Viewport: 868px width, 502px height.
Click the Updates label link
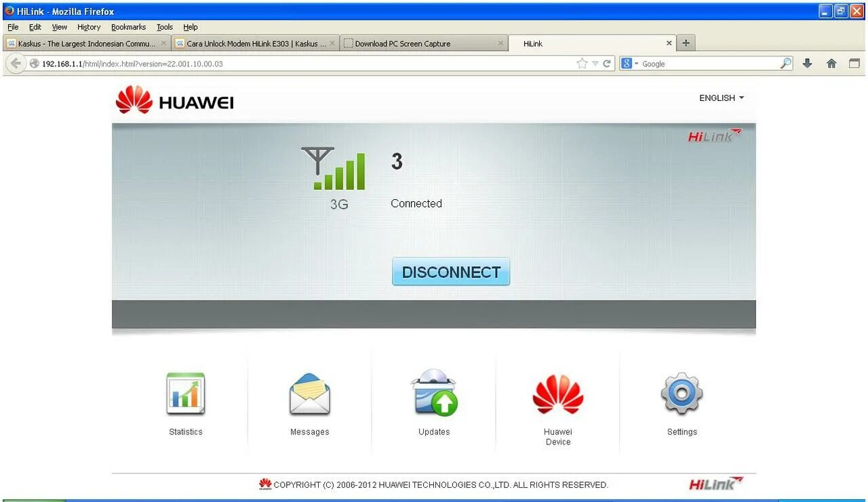[x=434, y=432]
